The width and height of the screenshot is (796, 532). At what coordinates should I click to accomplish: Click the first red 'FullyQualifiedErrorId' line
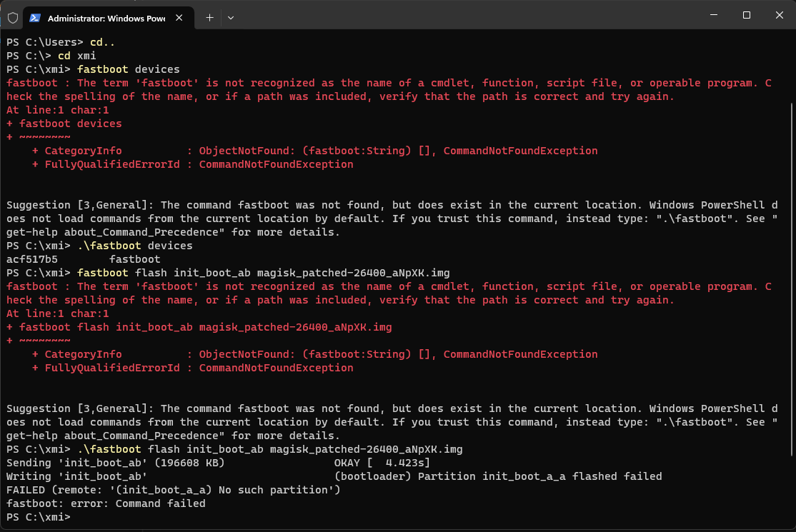click(x=193, y=164)
